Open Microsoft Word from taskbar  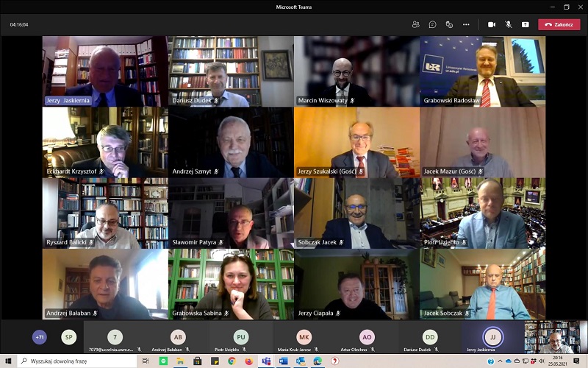point(283,361)
